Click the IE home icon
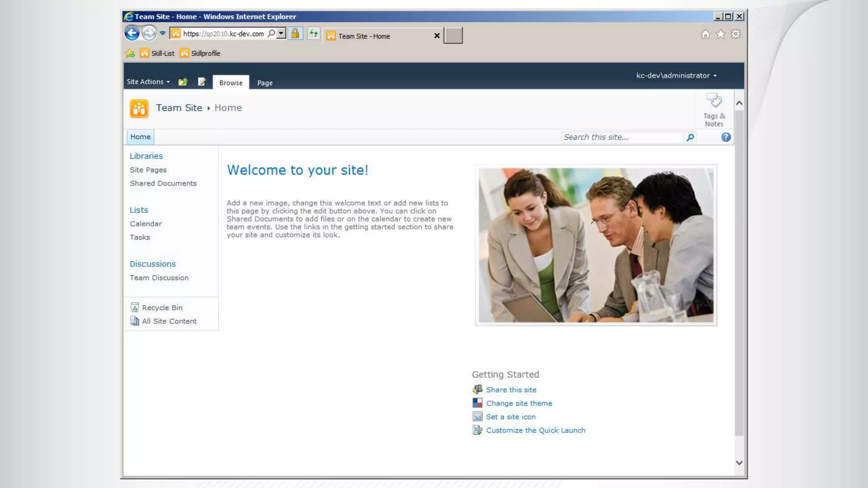The image size is (868, 488). point(705,34)
